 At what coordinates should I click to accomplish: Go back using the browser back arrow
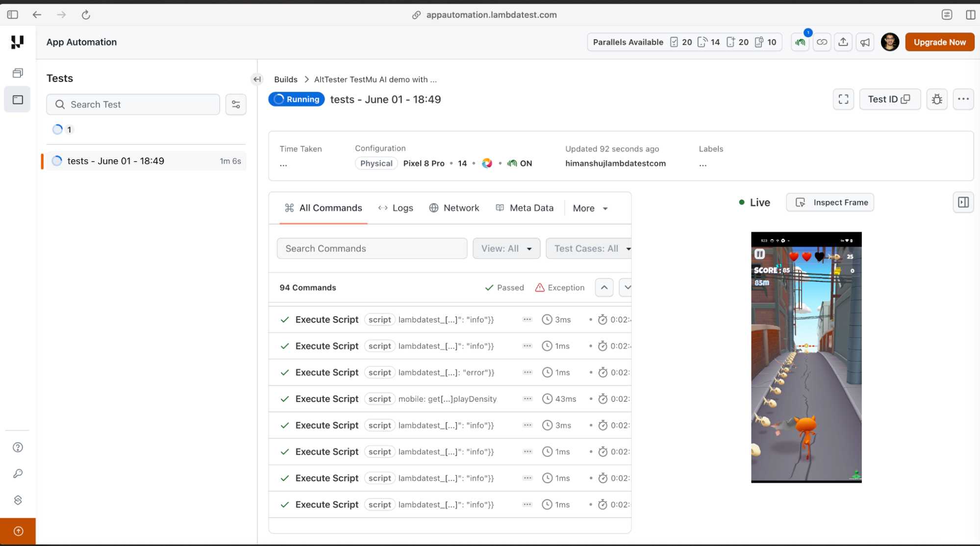tap(37, 15)
